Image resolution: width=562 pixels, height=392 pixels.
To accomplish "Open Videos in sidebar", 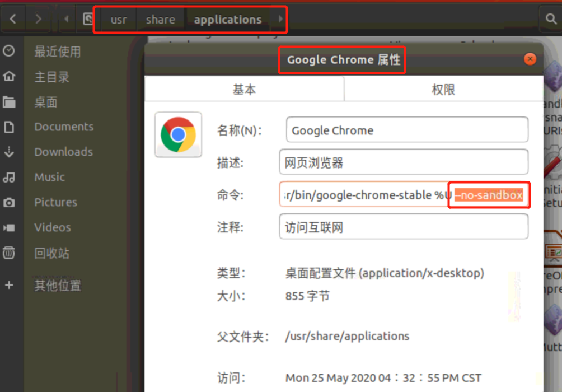I will pyautogui.click(x=52, y=227).
